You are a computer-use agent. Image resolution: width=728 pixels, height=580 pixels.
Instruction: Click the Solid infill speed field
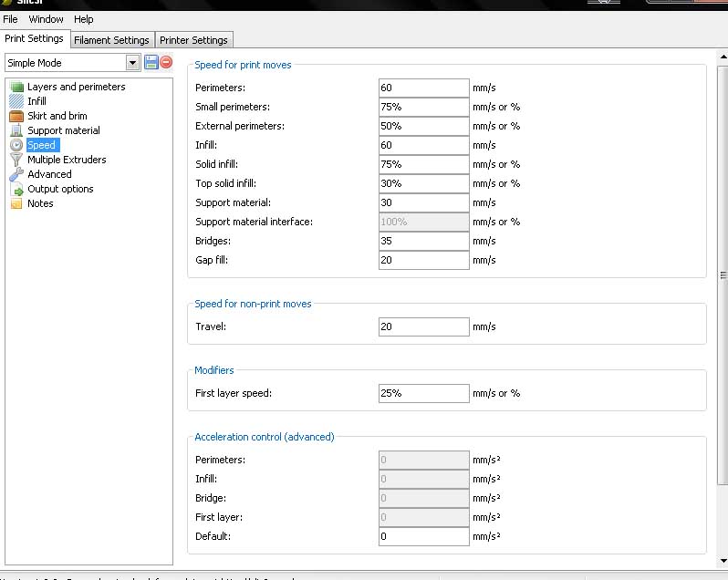(x=424, y=164)
